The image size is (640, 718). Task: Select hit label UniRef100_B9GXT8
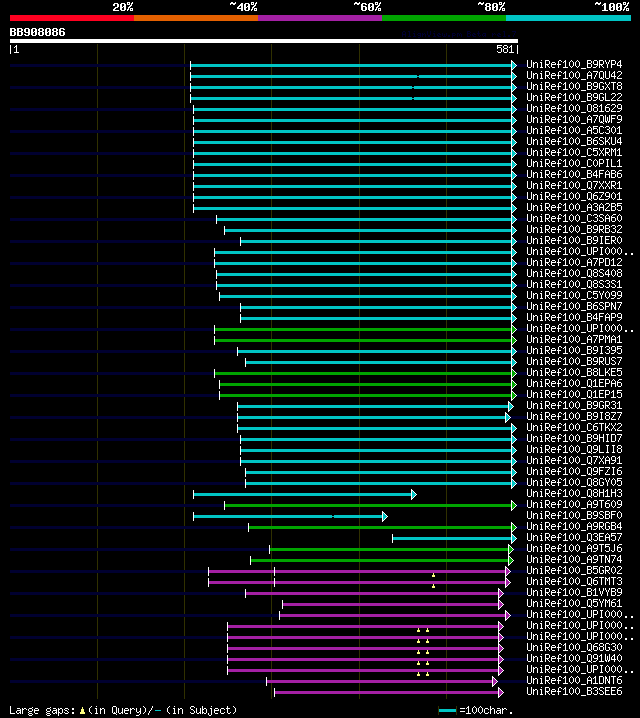point(574,86)
